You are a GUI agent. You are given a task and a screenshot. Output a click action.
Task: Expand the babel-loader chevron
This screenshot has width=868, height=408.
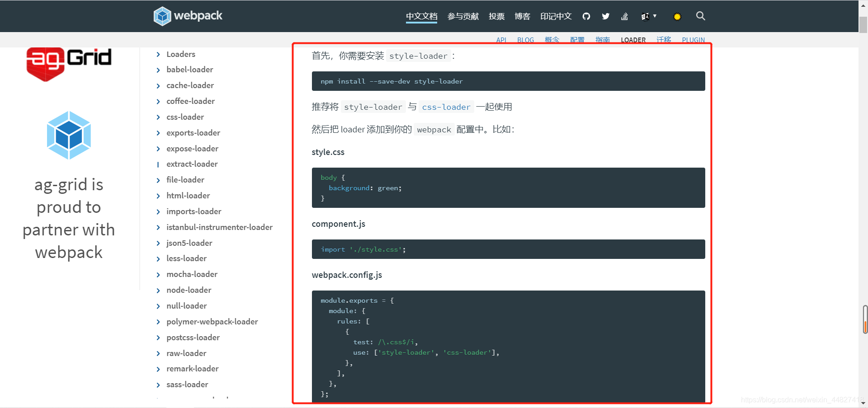click(158, 70)
